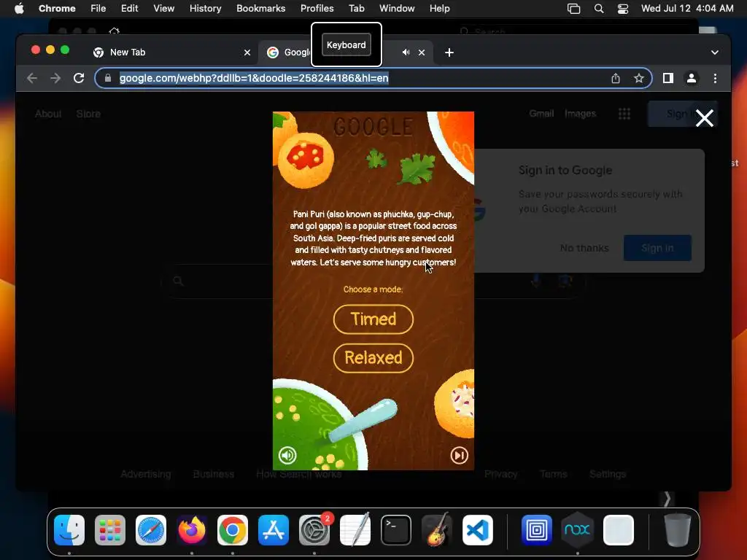Open the Google apps grid
This screenshot has width=747, height=560.
(x=624, y=113)
